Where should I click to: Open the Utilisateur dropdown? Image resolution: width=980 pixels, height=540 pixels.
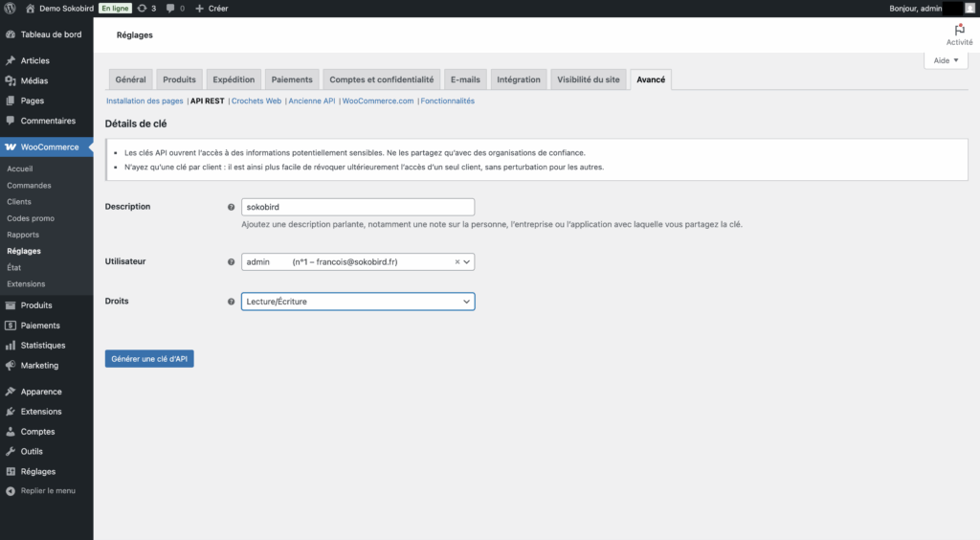[x=358, y=262]
